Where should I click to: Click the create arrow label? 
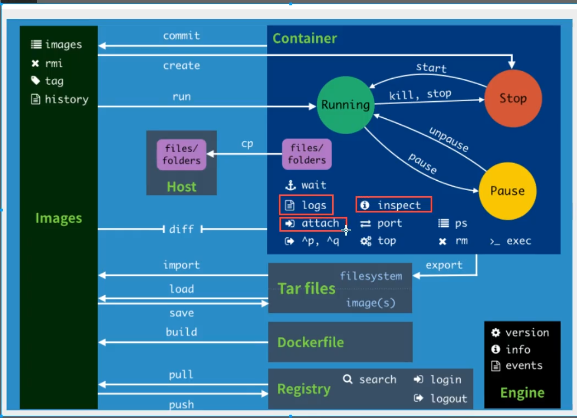click(182, 65)
